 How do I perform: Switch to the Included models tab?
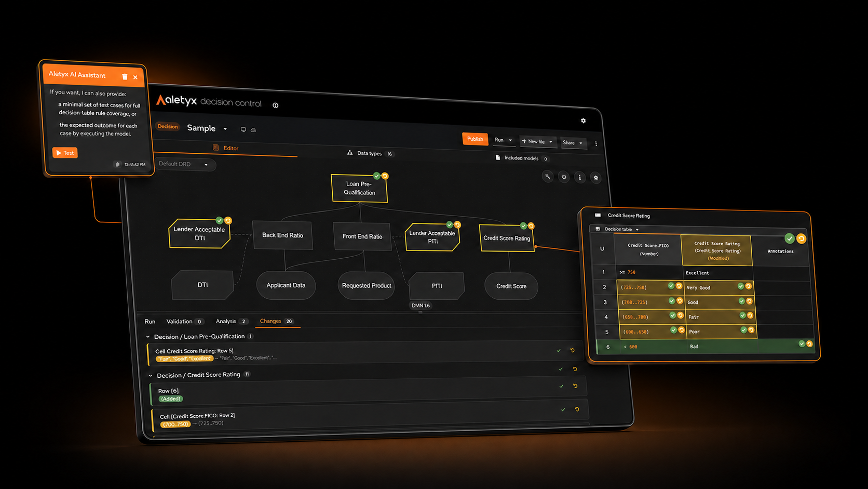click(522, 158)
